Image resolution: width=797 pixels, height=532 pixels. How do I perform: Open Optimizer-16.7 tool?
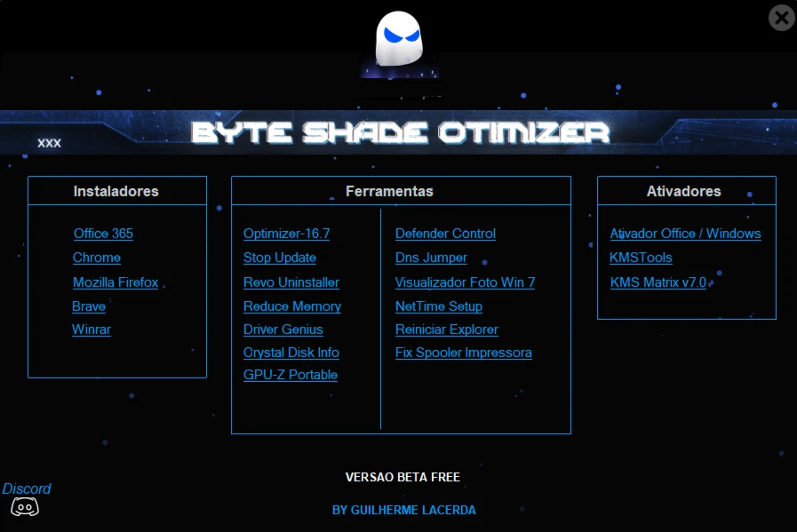[287, 234]
